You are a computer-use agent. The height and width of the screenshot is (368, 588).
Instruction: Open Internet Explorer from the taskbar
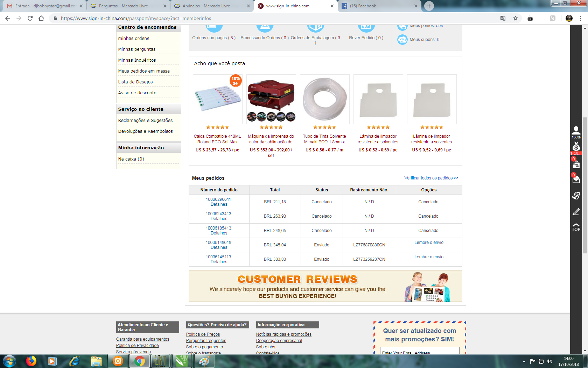[x=75, y=361]
